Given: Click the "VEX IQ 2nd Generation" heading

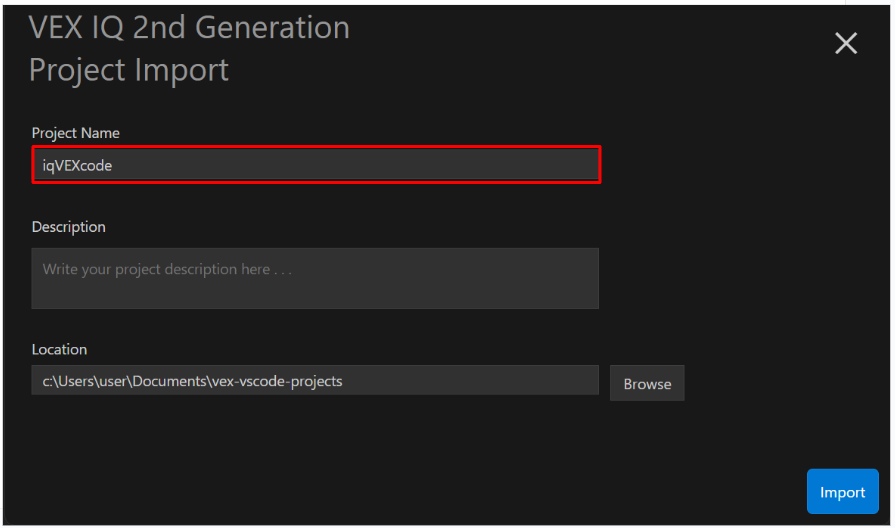Looking at the screenshot, I should pyautogui.click(x=189, y=27).
